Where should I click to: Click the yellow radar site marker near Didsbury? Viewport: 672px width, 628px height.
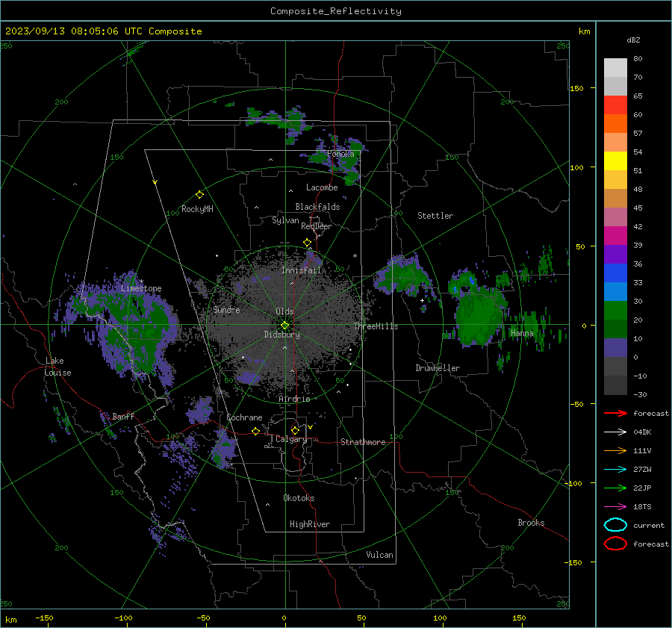[285, 326]
